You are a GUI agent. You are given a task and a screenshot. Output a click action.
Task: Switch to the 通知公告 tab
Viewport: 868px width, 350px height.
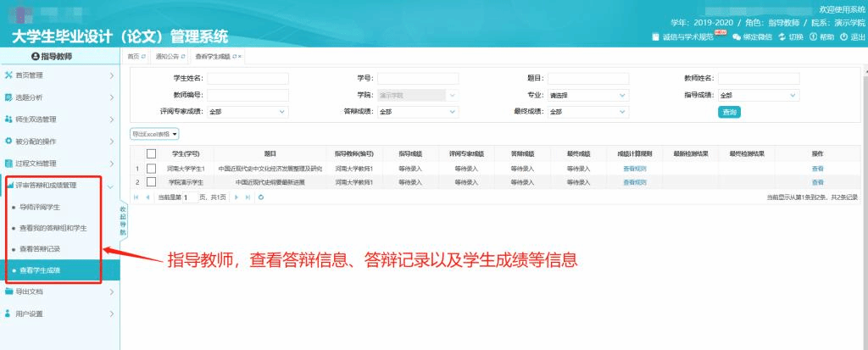168,57
